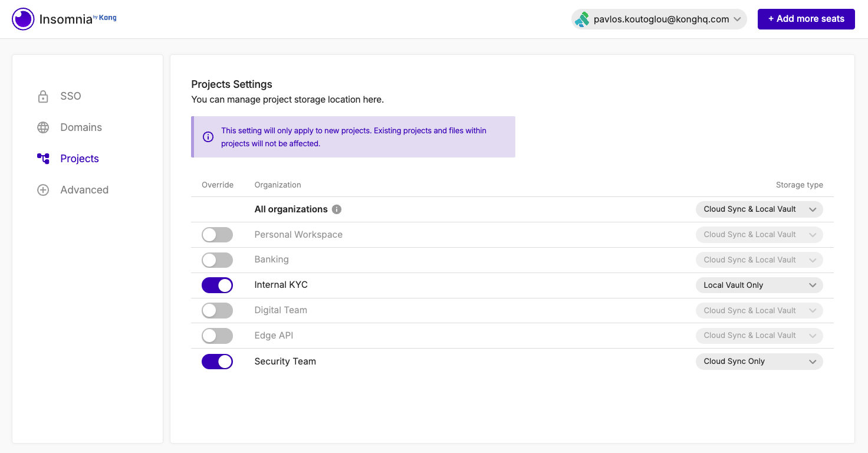Open Internal KYC storage type dropdown
This screenshot has width=868, height=453.
(x=759, y=285)
